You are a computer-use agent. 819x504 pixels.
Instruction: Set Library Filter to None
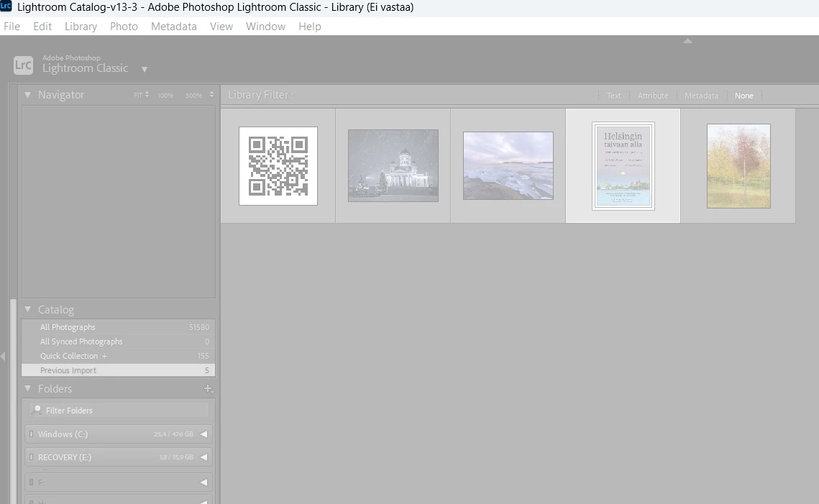pos(743,96)
